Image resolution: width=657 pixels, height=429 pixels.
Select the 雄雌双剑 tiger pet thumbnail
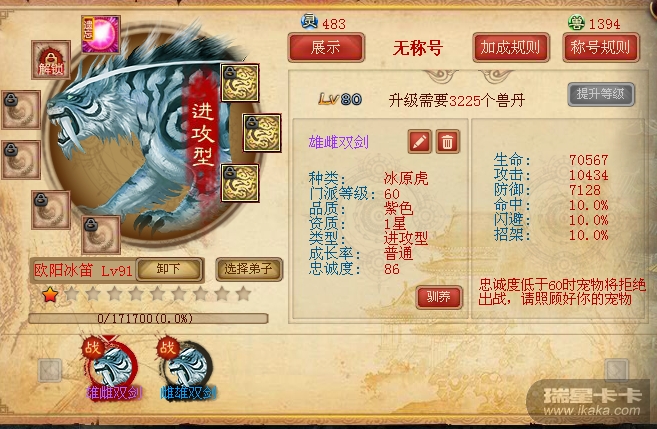point(111,367)
